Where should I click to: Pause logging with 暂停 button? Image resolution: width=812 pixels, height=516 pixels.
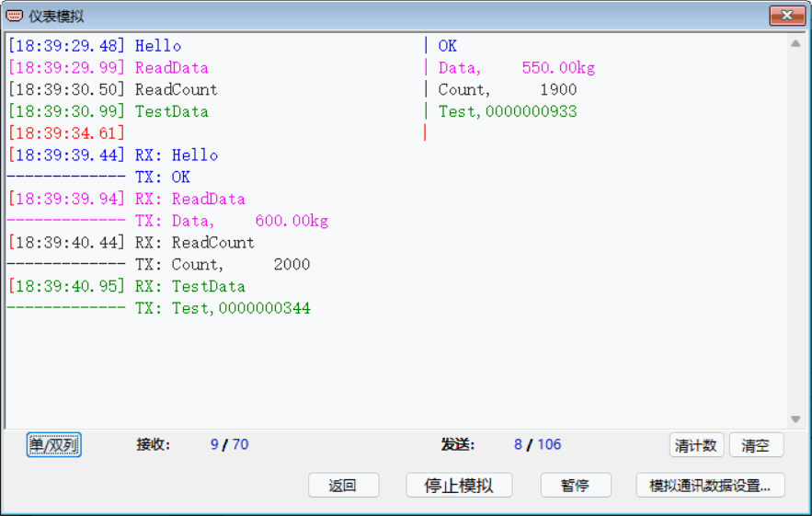point(576,486)
